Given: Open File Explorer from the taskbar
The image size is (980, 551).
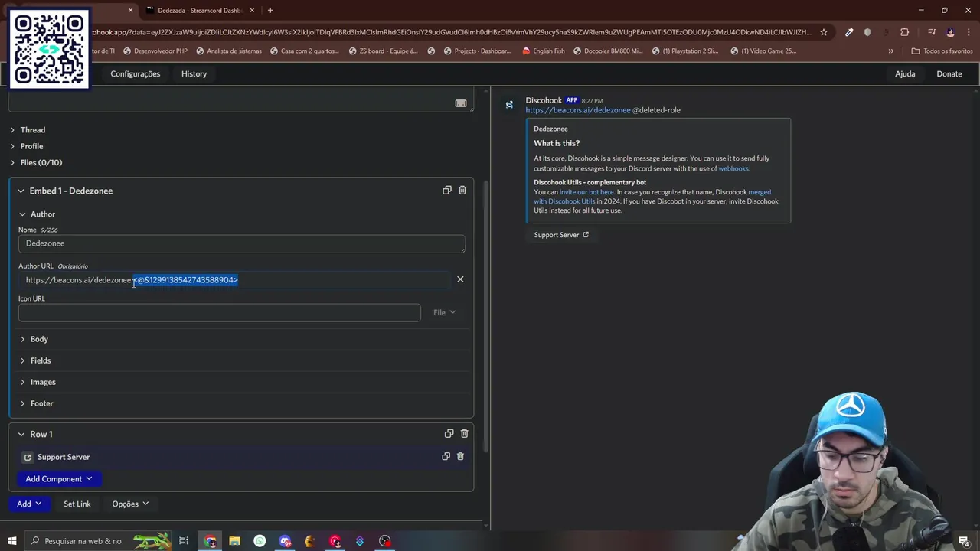Looking at the screenshot, I should point(235,541).
